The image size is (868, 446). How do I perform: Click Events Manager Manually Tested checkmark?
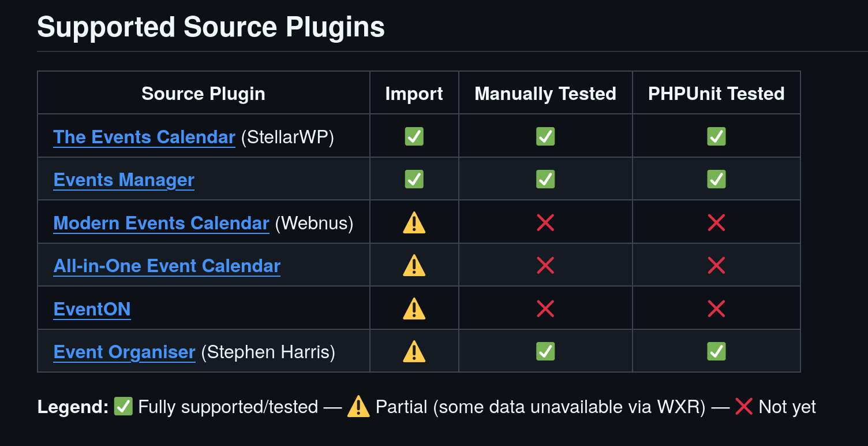coord(545,179)
